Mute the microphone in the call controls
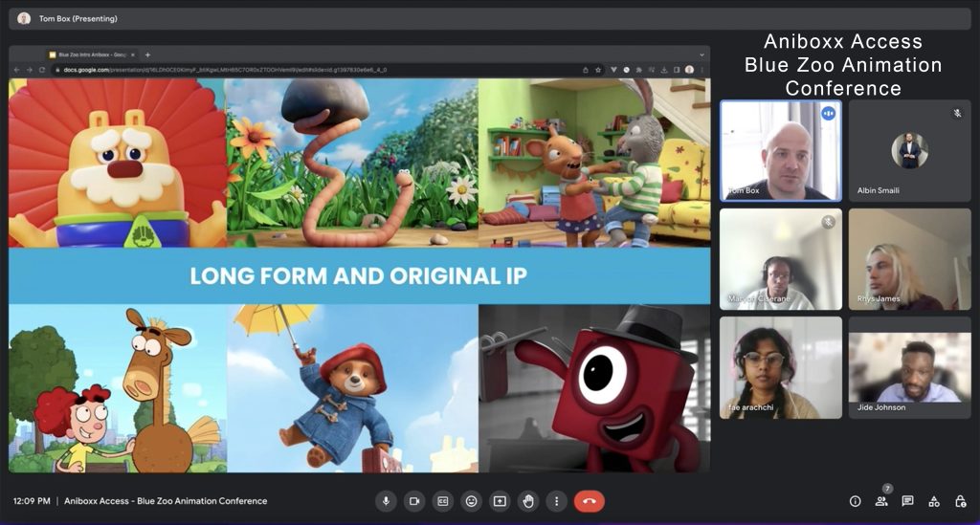Image resolution: width=980 pixels, height=525 pixels. click(386, 501)
